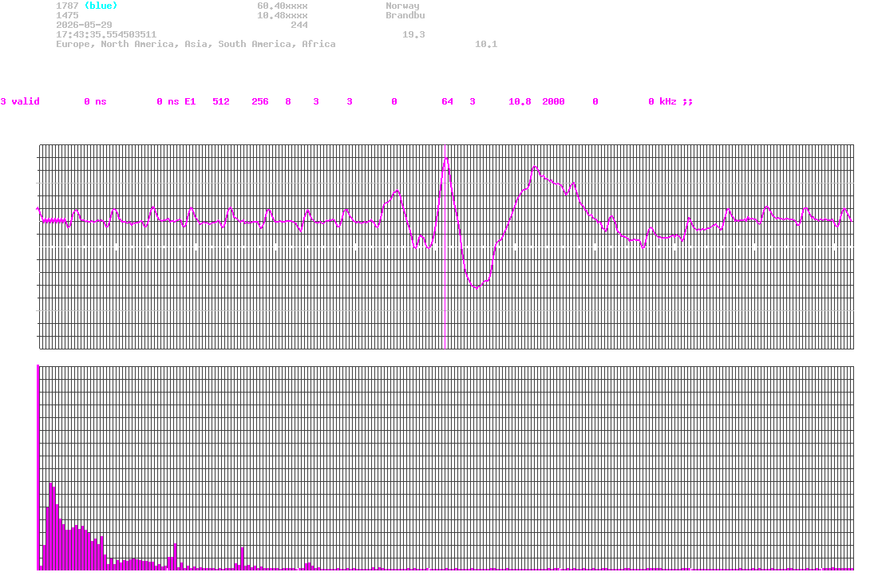Click the date 2026-05-29
Viewport: 874px width, 588px height.
pyautogui.click(x=84, y=25)
